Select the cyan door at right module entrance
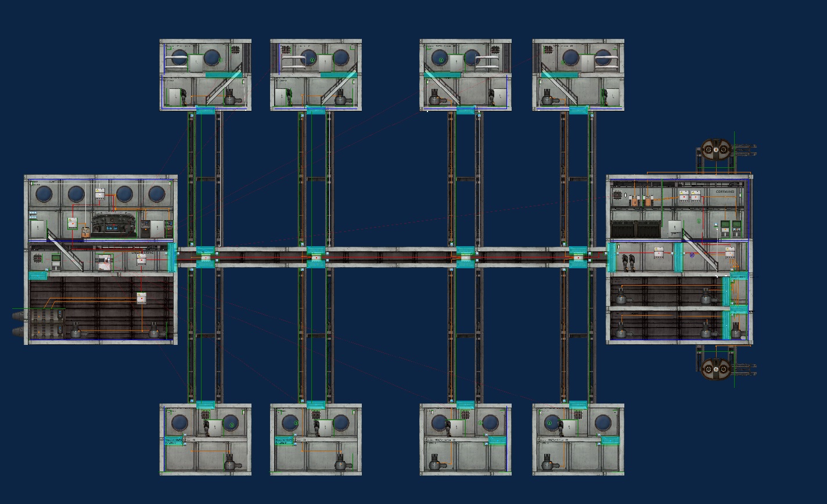Image resolution: width=827 pixels, height=504 pixels. pos(612,257)
